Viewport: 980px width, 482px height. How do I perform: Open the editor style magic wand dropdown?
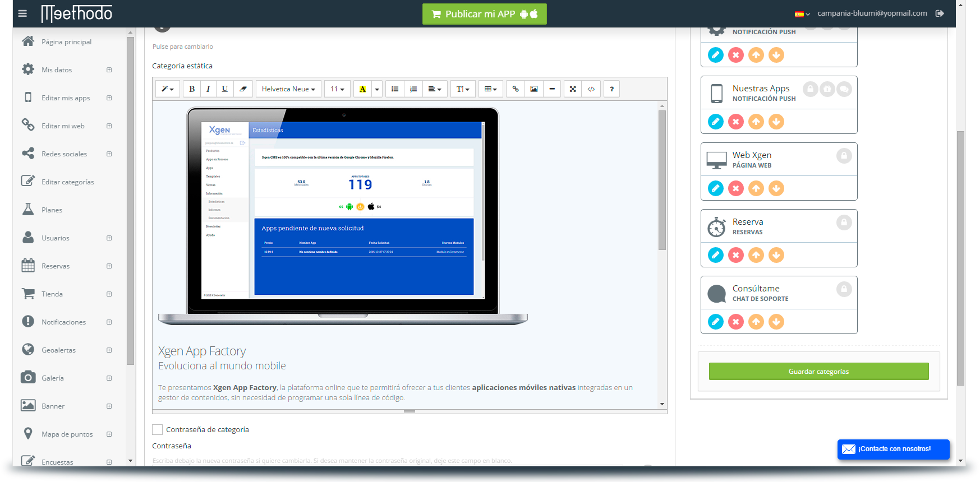167,89
